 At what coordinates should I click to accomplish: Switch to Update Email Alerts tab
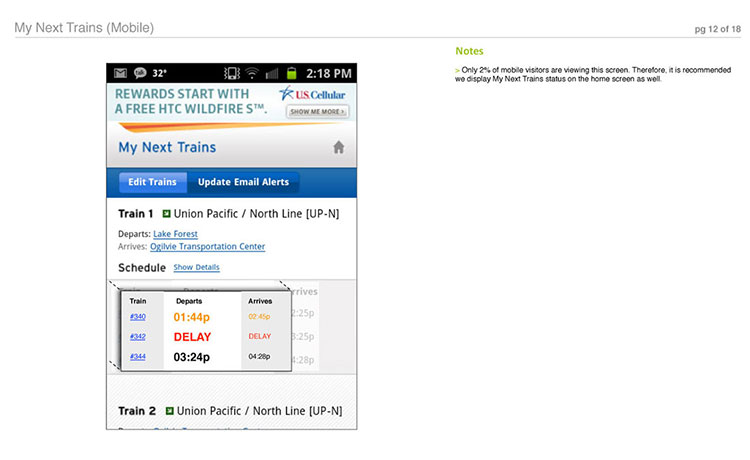(243, 182)
